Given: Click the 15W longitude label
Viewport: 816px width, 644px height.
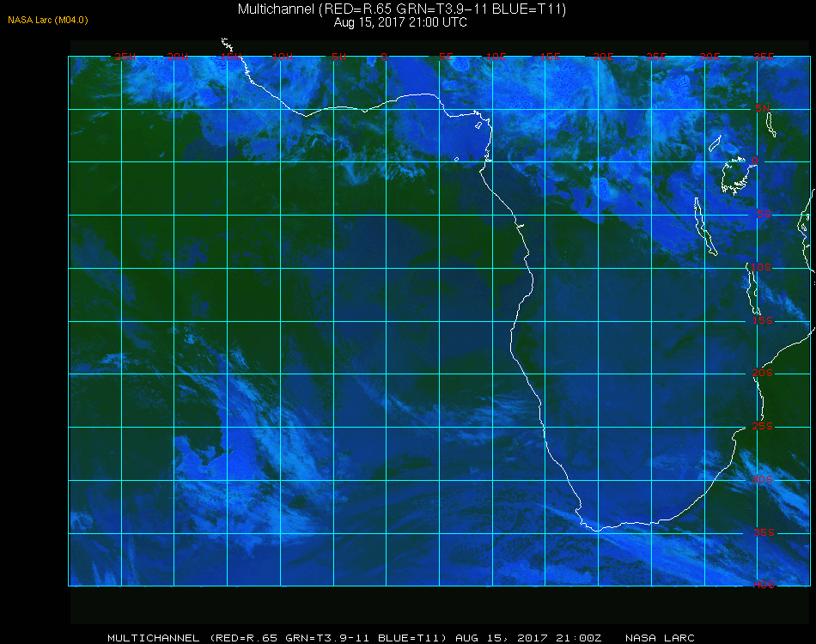Looking at the screenshot, I should pos(230,57).
